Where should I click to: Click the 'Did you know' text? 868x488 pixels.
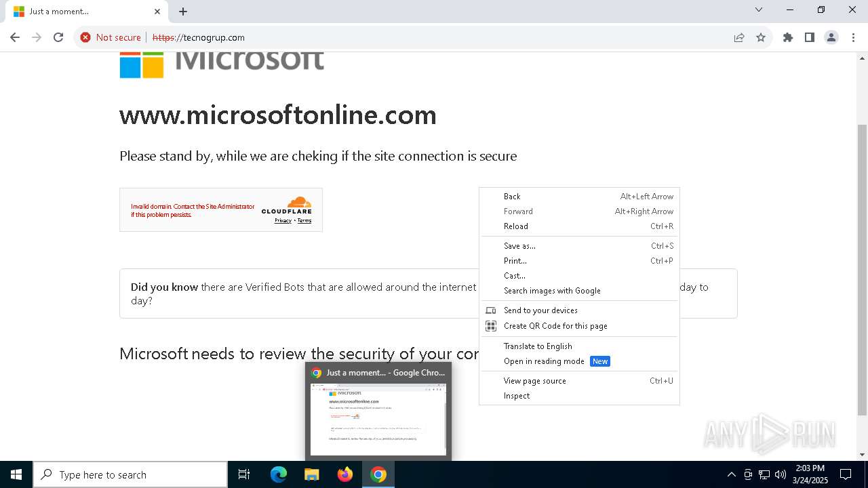point(164,287)
